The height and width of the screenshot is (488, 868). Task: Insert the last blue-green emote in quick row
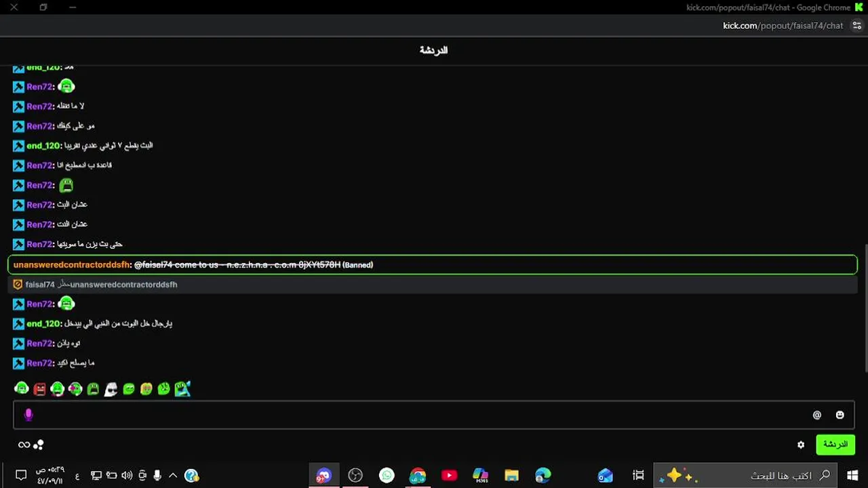click(182, 388)
